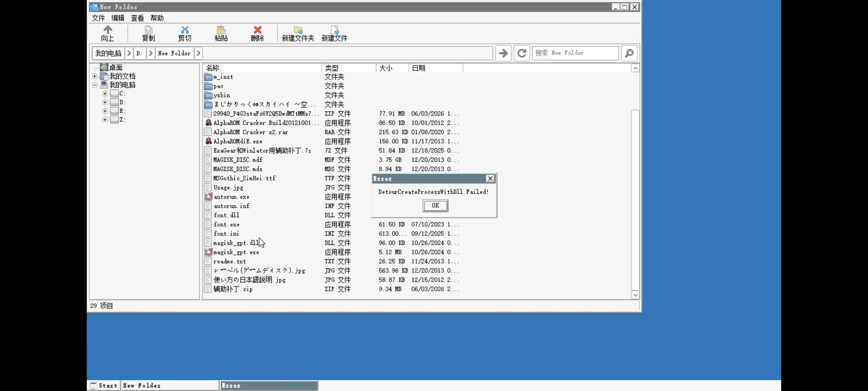The height and width of the screenshot is (391, 868).
Task: Select the autorun.exe application icon
Action: click(209, 197)
